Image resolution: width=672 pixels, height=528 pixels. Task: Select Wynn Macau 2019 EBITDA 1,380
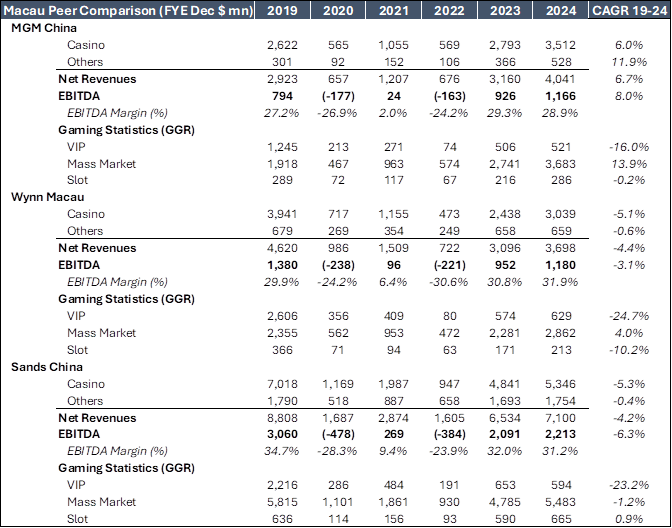click(282, 265)
